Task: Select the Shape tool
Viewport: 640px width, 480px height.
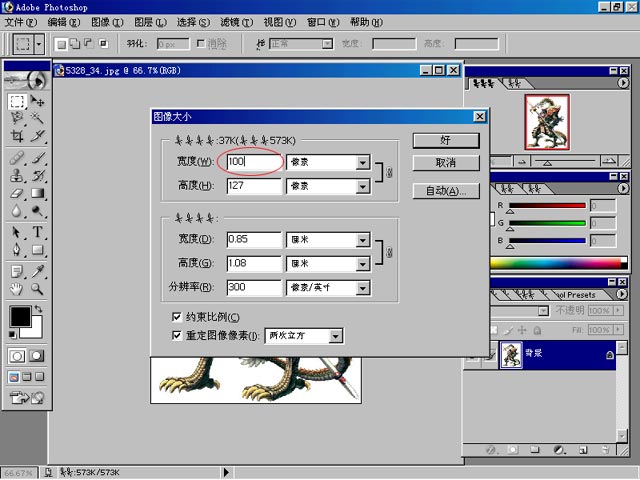Action: click(x=38, y=249)
